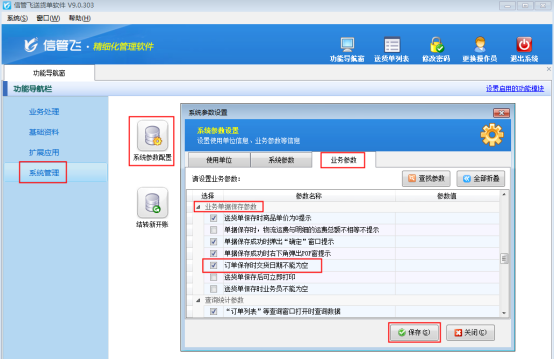The image size is (554, 360).
Task: Click the 退出系统 power icon
Action: [x=524, y=45]
